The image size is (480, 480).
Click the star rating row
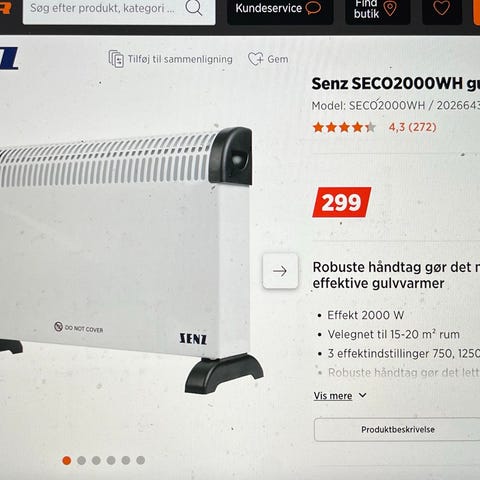pyautogui.click(x=344, y=127)
